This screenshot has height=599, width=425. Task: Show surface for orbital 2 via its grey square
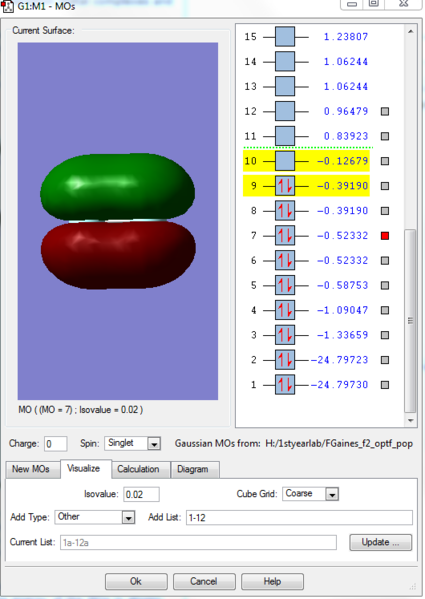(x=385, y=359)
